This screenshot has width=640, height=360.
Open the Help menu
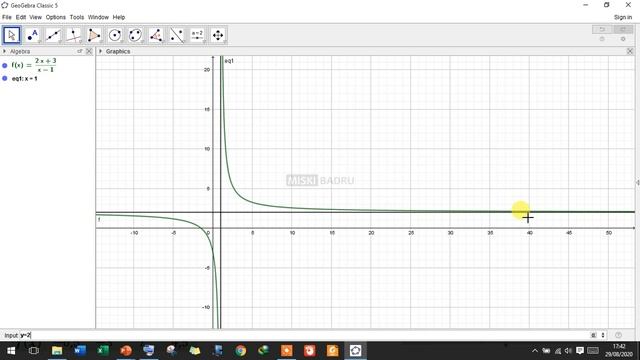click(x=119, y=17)
